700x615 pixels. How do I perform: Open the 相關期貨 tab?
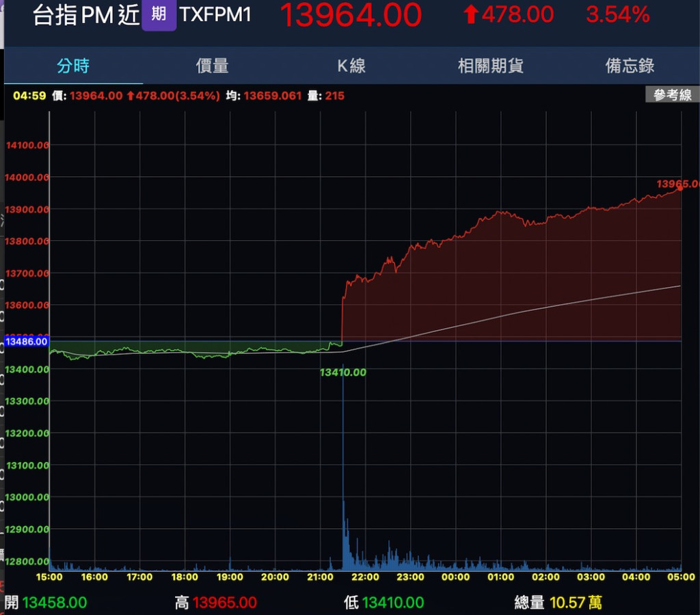click(491, 66)
